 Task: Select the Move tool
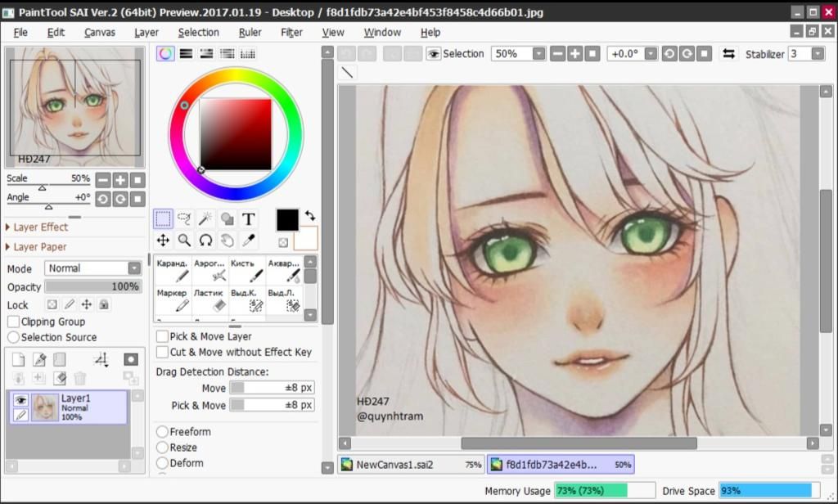pos(163,241)
